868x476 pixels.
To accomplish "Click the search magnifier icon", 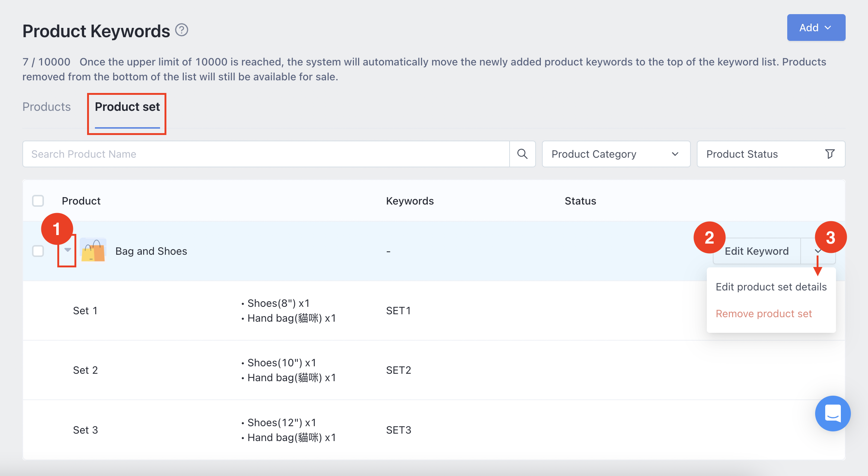I will (x=522, y=154).
